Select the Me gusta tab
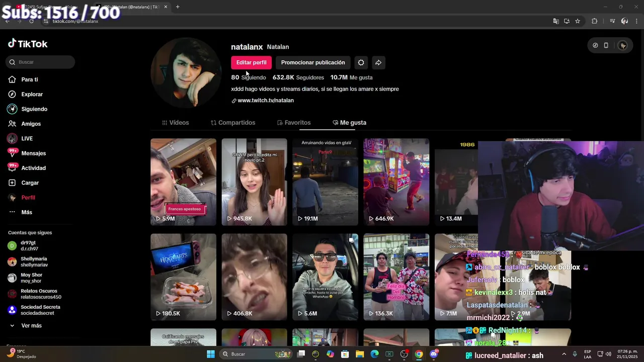The width and height of the screenshot is (644, 362). [349, 123]
